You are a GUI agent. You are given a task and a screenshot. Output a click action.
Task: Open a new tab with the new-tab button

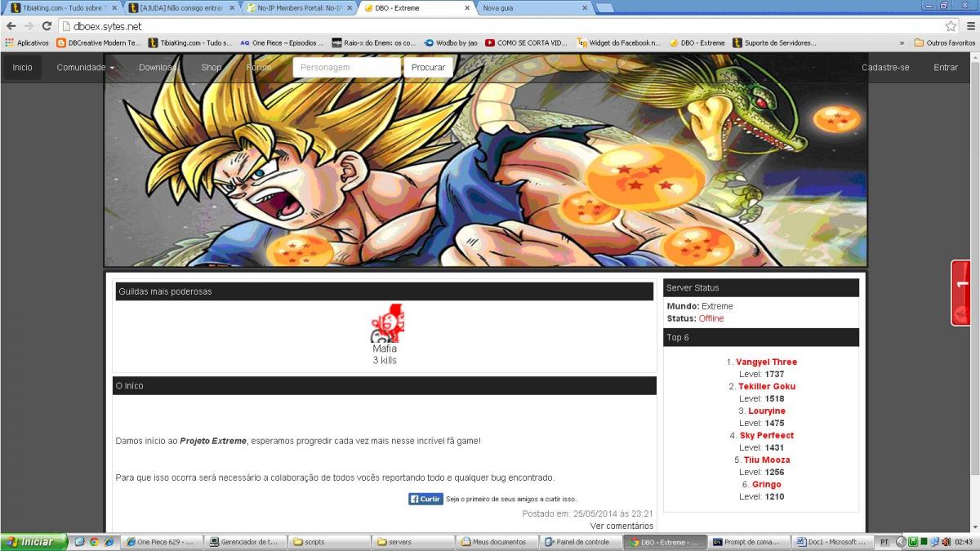pyautogui.click(x=605, y=8)
